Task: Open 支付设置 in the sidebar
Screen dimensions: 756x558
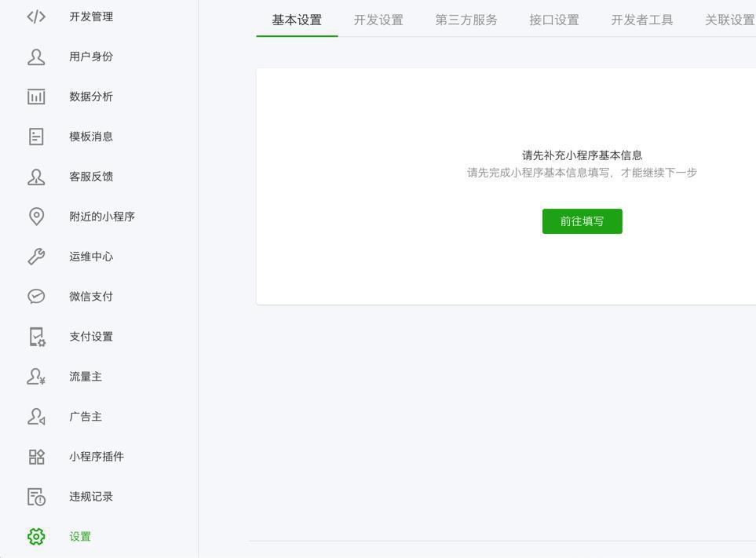Action: pyautogui.click(x=91, y=337)
